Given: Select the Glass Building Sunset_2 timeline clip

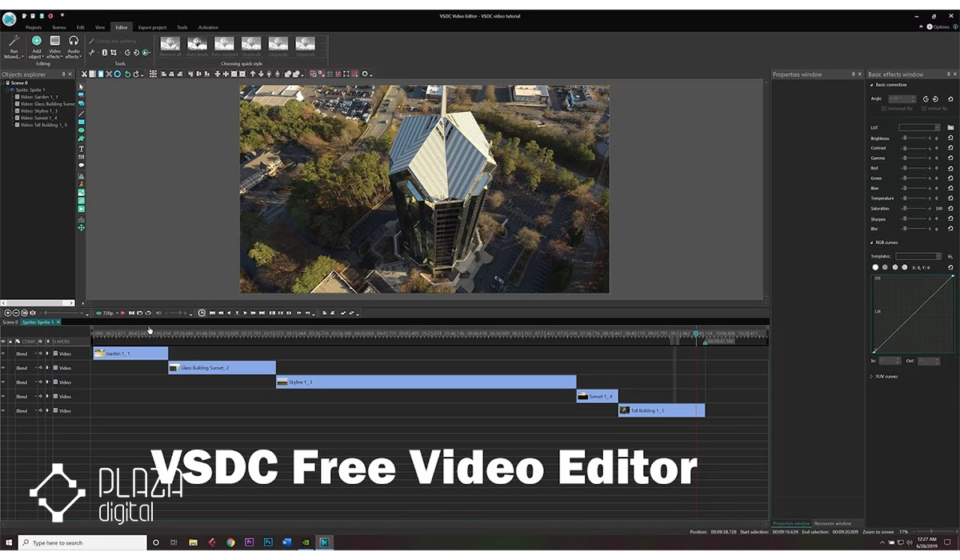Looking at the screenshot, I should pos(222,367).
